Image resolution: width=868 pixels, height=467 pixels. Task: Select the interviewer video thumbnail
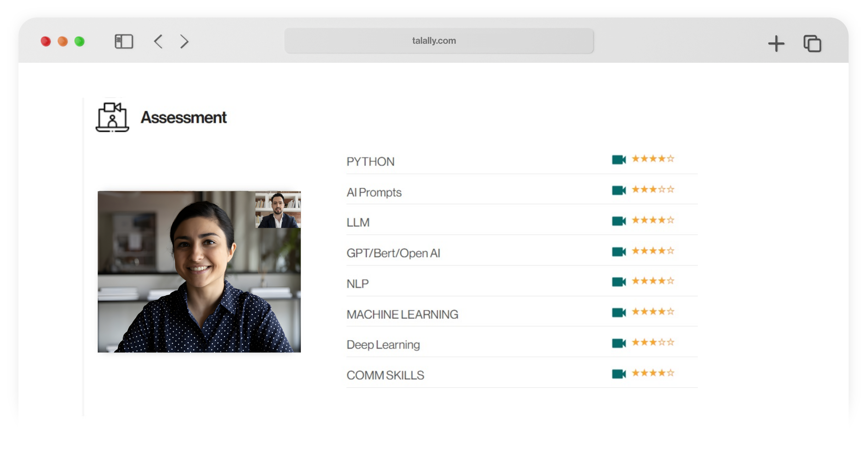coord(278,210)
